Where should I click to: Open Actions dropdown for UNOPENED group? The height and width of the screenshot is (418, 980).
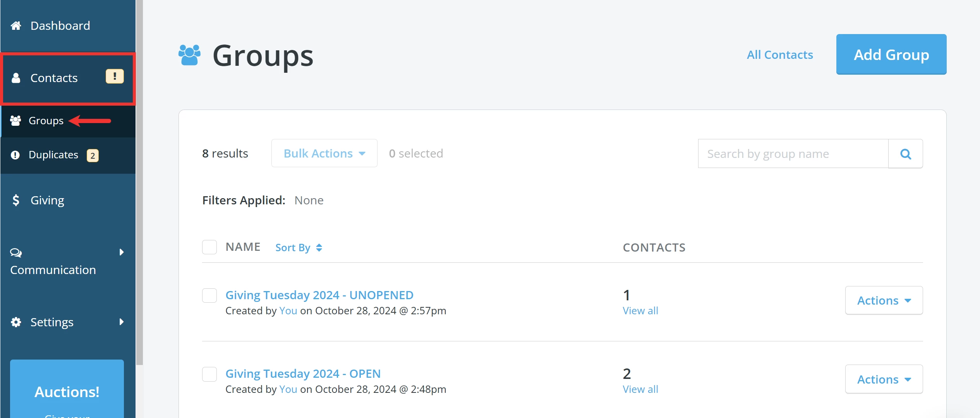[x=884, y=300]
